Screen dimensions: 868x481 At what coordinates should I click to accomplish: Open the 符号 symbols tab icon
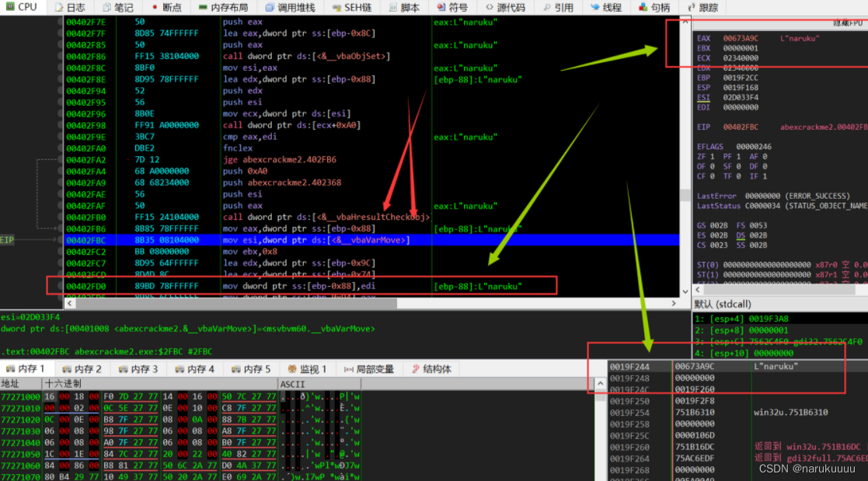[x=452, y=7]
